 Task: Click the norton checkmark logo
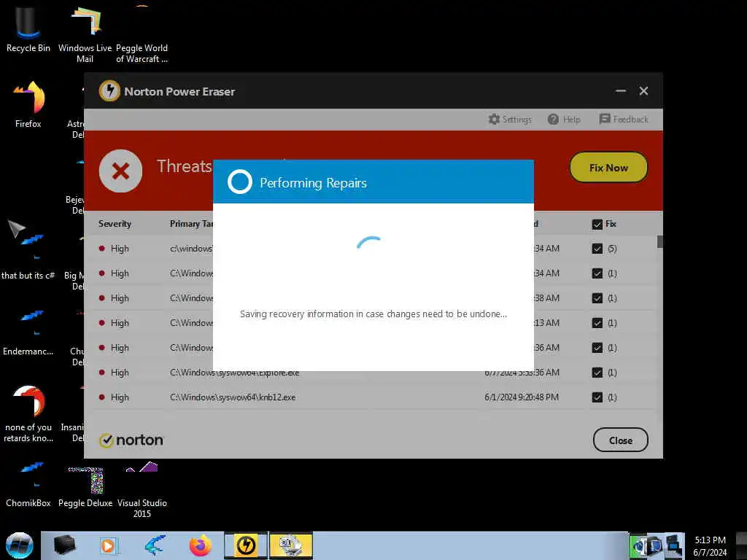click(106, 440)
